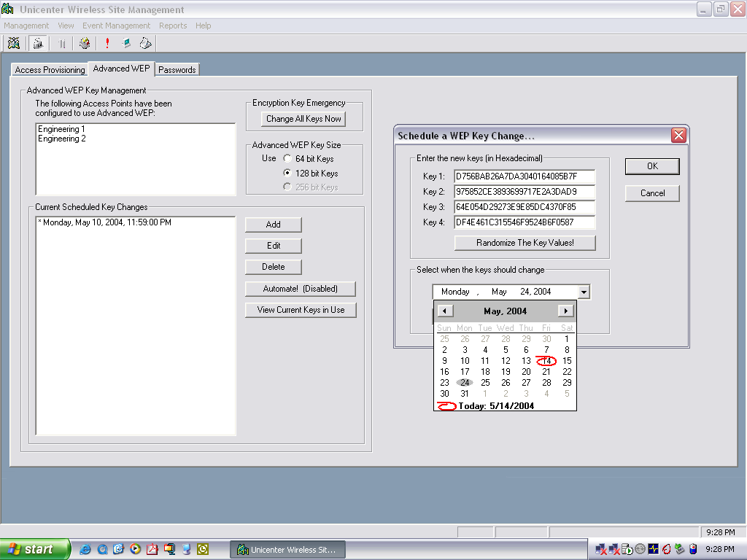Click the gray sync circle tray icon
The width and height of the screenshot is (747, 560).
coord(640,549)
